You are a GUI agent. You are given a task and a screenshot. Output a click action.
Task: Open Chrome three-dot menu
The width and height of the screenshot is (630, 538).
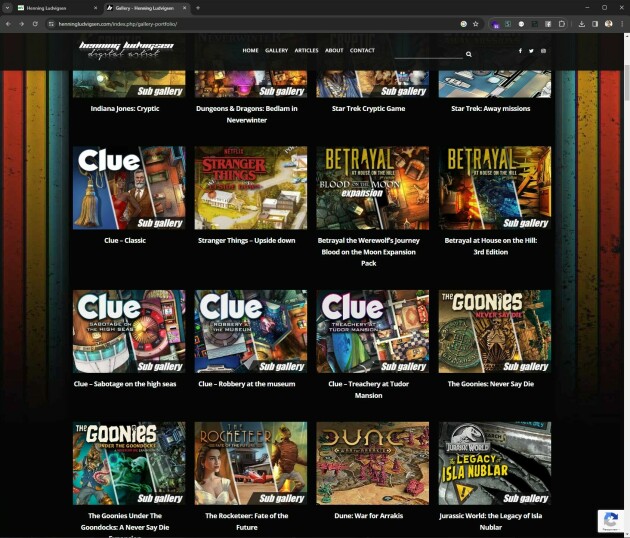(622, 24)
